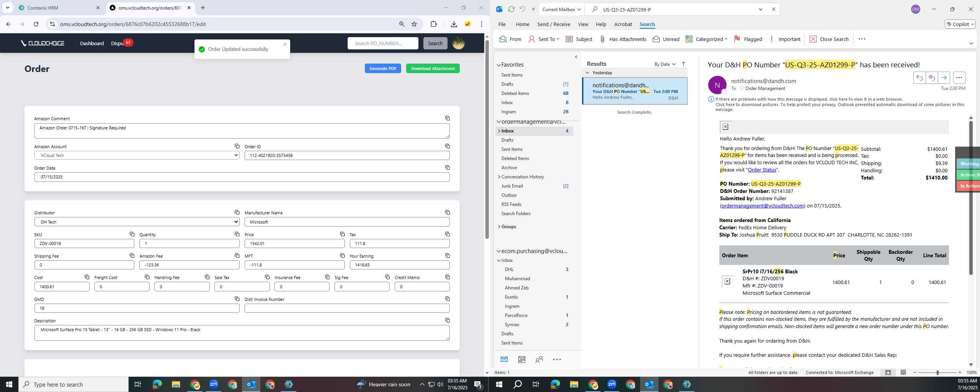Copy the Amazon Comment field value
This screenshot has width=980, height=392.
click(447, 118)
